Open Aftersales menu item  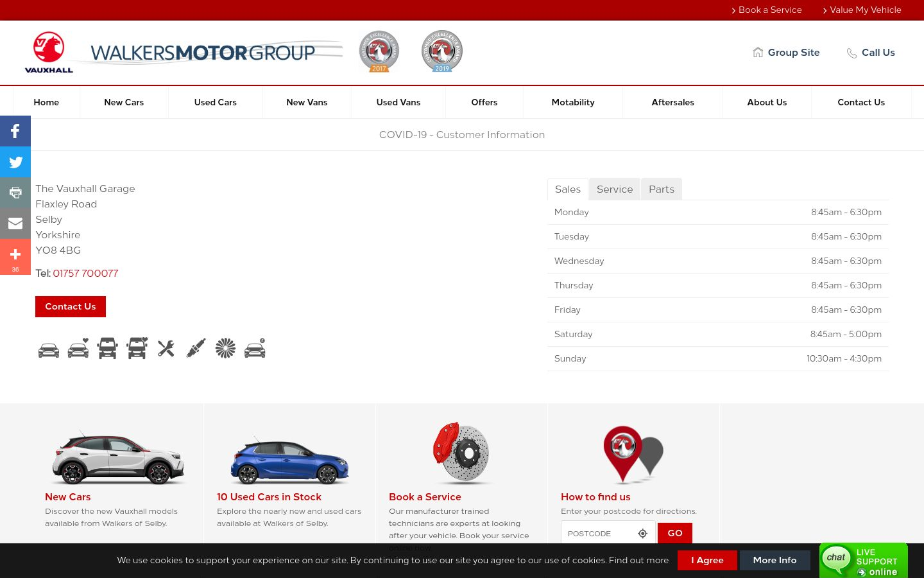pos(673,102)
